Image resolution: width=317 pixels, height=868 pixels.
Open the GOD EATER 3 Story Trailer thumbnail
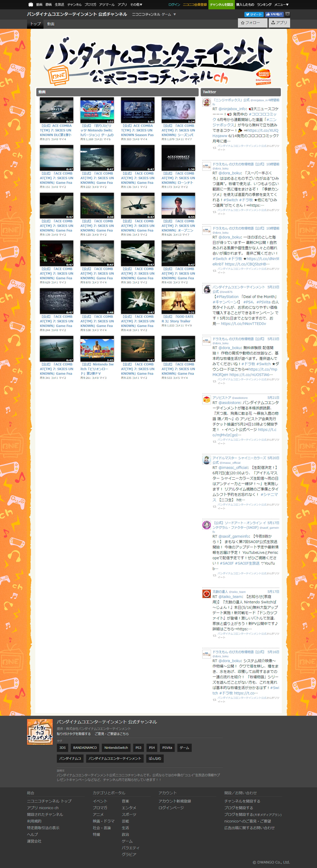pyautogui.click(x=178, y=301)
